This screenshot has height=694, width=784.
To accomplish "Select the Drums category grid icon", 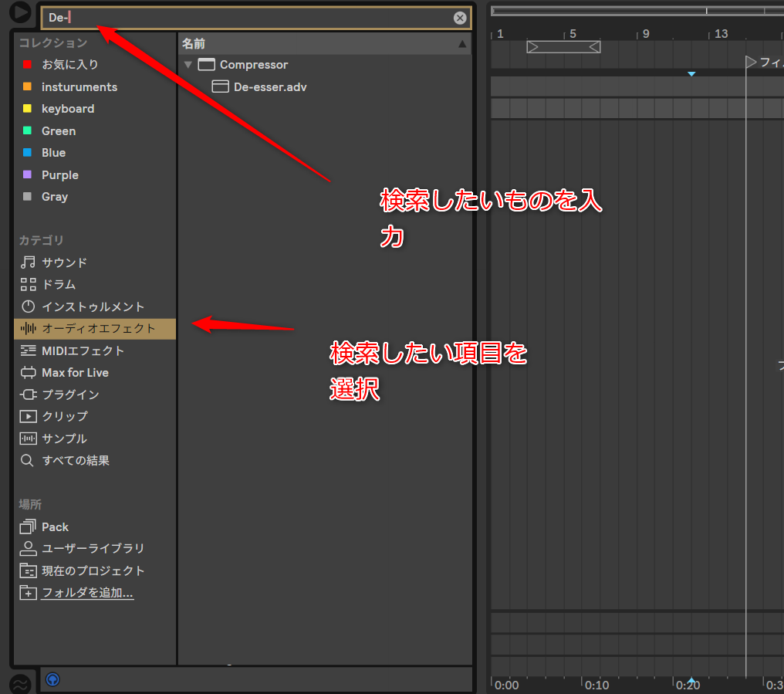I will [x=28, y=285].
